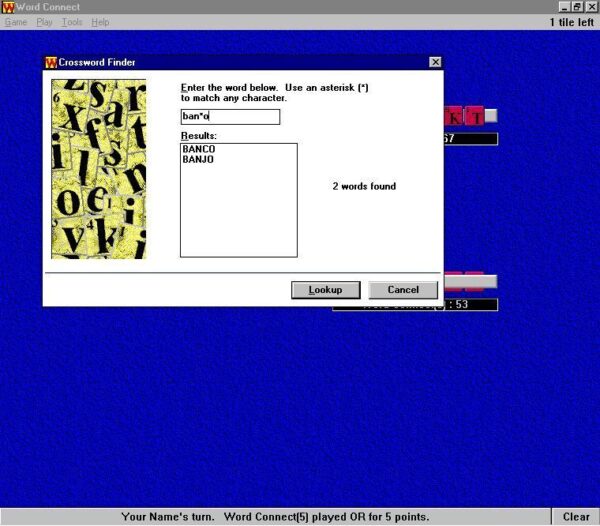The height and width of the screenshot is (526, 600).
Task: Click the Crossword Finder dialog title icon
Action: coord(51,62)
